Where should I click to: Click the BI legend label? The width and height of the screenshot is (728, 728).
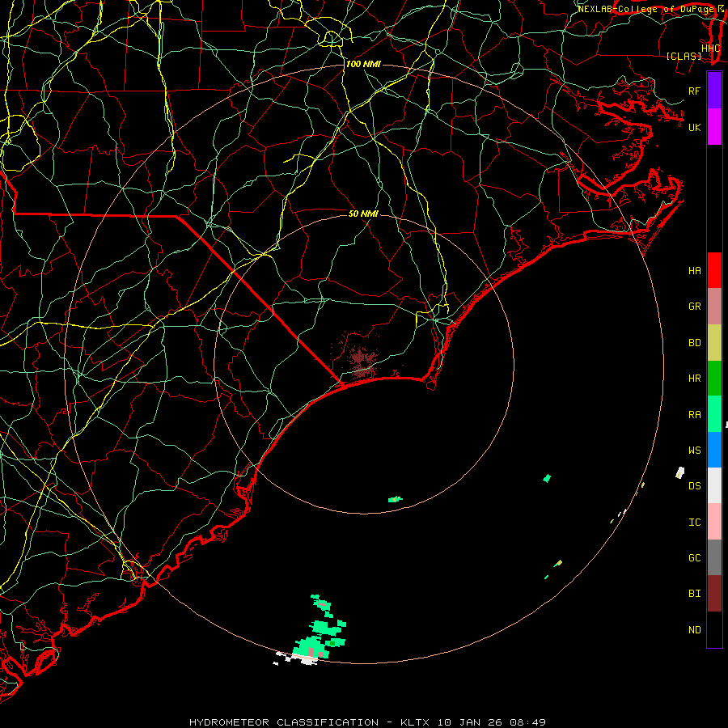coord(694,594)
